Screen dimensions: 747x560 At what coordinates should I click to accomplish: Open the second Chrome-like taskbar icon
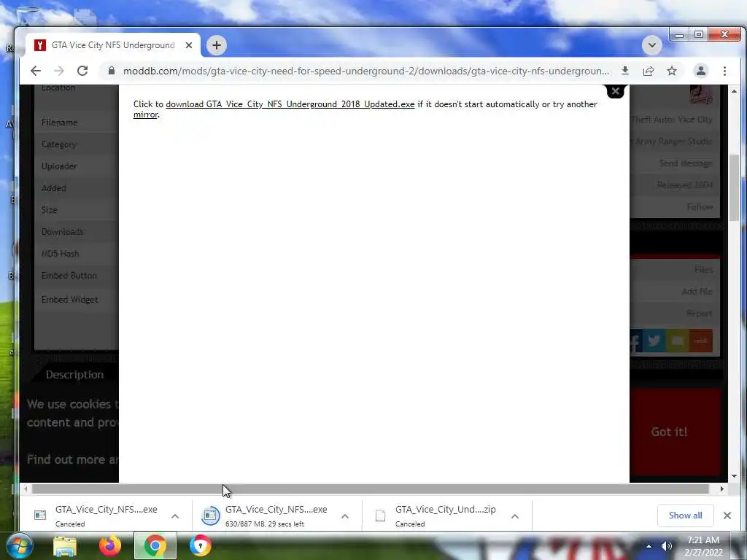click(x=200, y=545)
